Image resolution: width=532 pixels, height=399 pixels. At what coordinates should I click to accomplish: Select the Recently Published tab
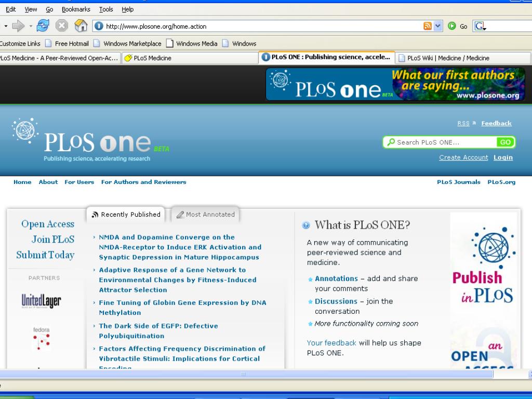pyautogui.click(x=126, y=215)
